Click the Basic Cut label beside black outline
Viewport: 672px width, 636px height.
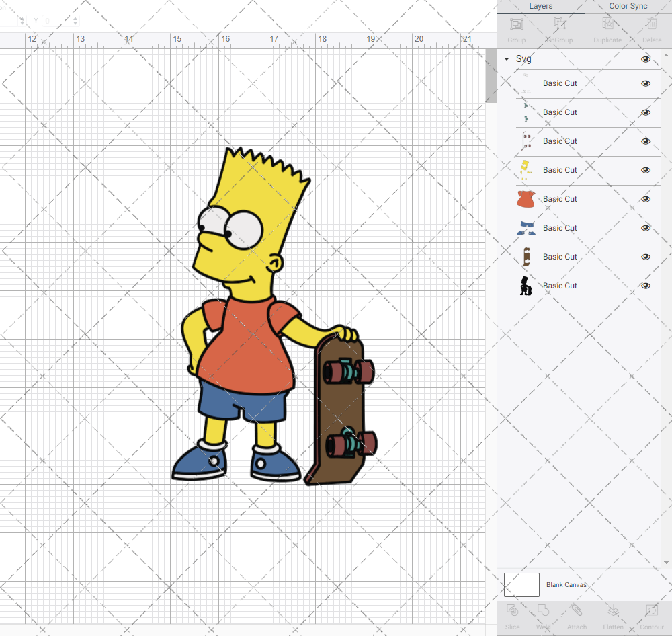click(x=560, y=286)
